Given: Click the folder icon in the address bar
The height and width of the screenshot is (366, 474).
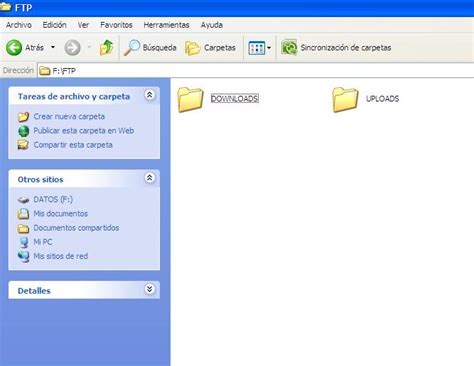Looking at the screenshot, I should coord(45,71).
